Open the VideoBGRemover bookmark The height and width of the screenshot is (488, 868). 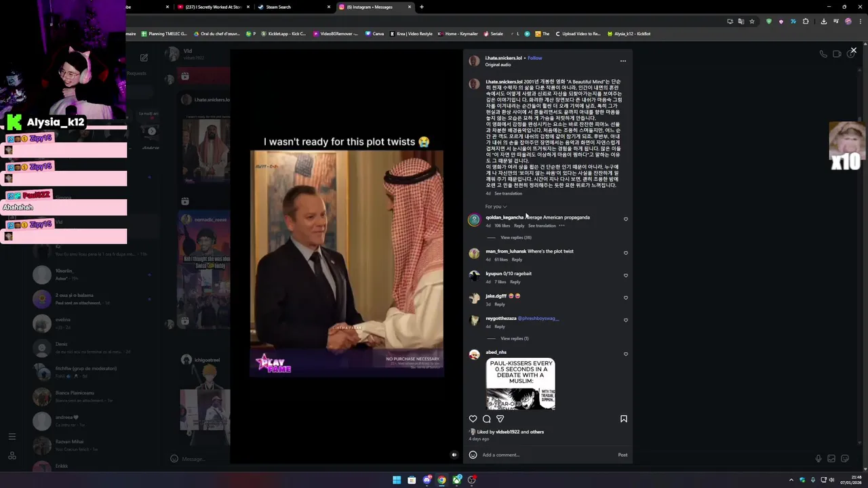point(336,34)
